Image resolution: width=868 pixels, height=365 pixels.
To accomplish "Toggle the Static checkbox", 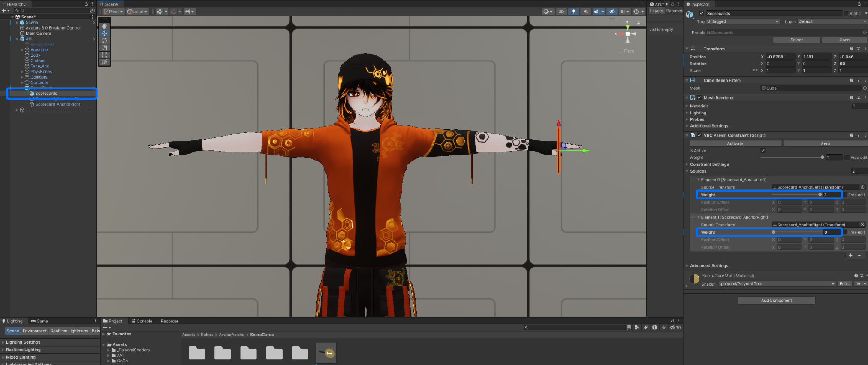I will click(x=846, y=13).
